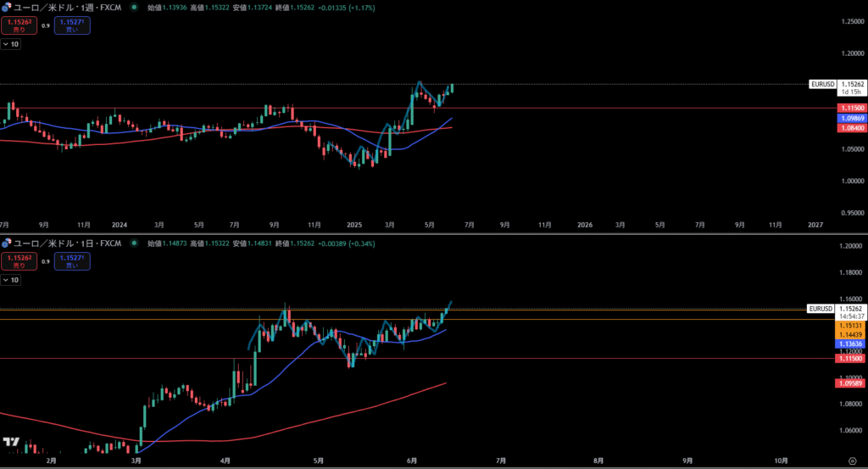The height and width of the screenshot is (469, 868).
Task: Expand the weekly chart's 10 indicators list
Action: click(10, 44)
